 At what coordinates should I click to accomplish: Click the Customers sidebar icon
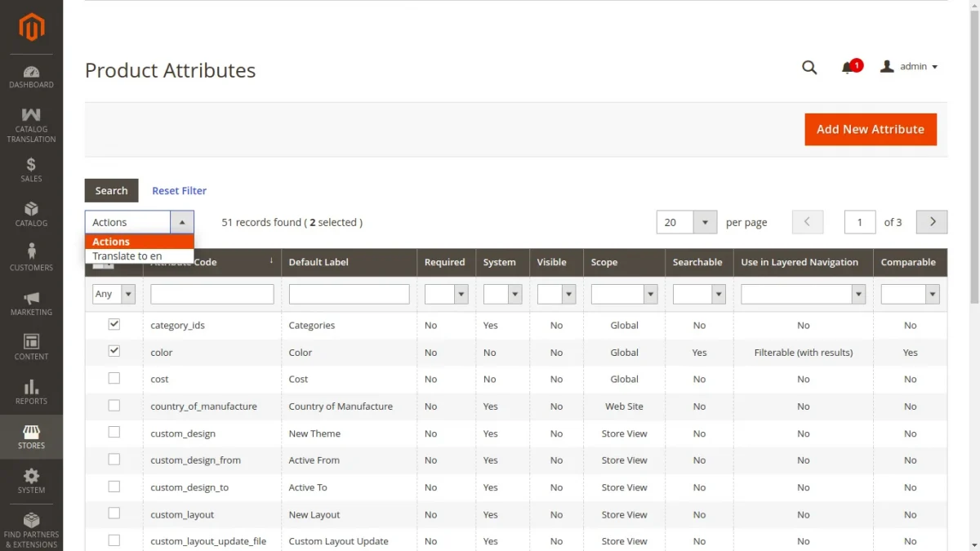31,257
